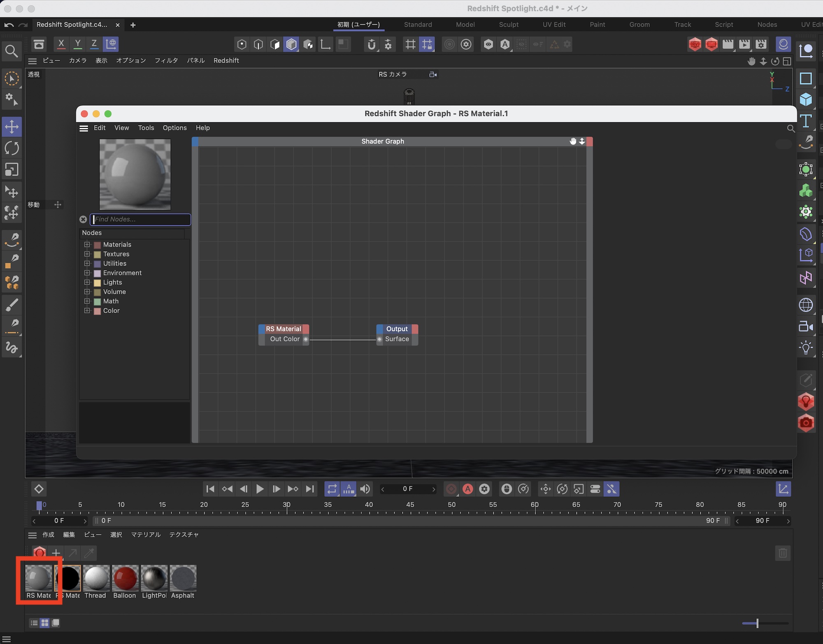Toggle timeline loop playback mode

pos(332,489)
